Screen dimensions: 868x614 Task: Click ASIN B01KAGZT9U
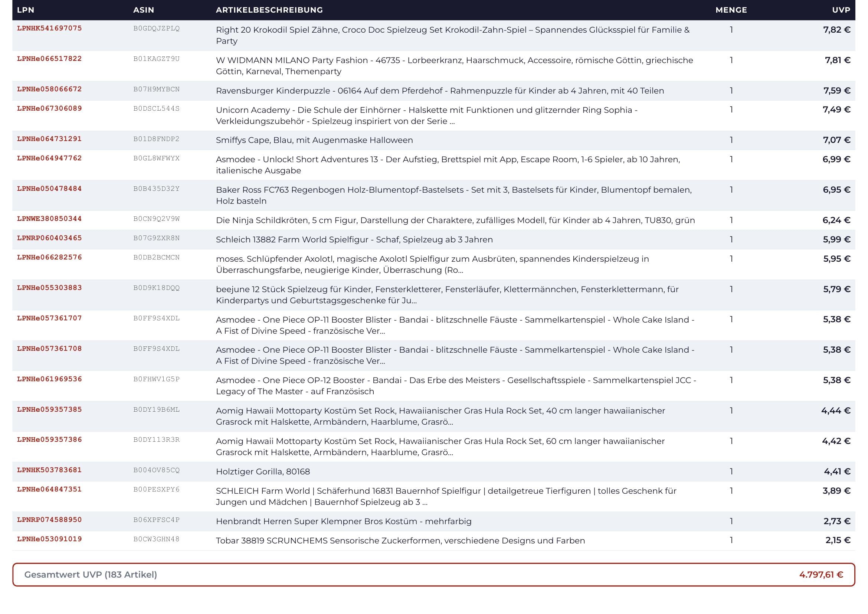157,59
